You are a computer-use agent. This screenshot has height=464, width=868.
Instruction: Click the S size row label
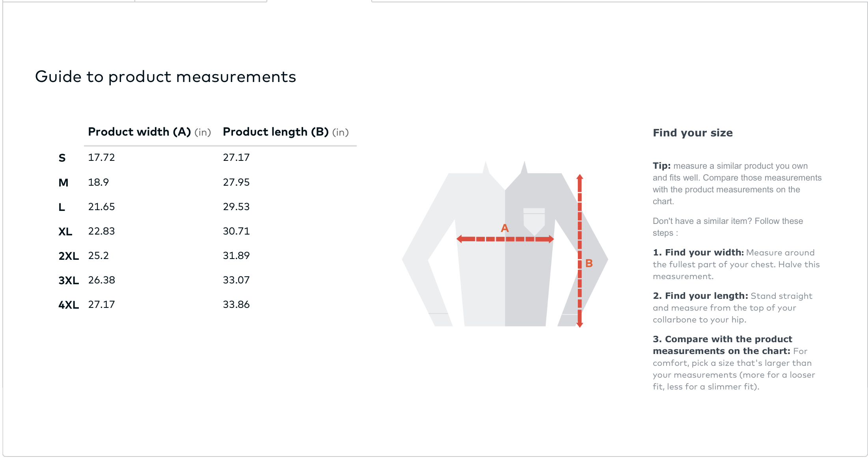click(62, 158)
